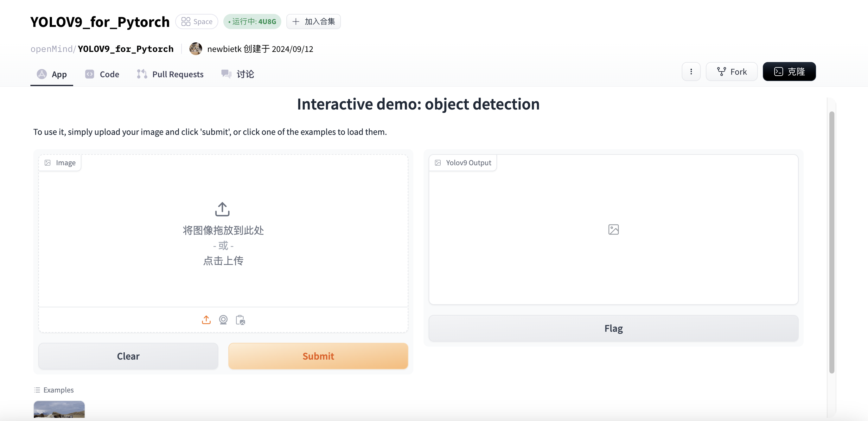Click the upload arrow icon in image dropzone
The image size is (868, 421).
222,209
